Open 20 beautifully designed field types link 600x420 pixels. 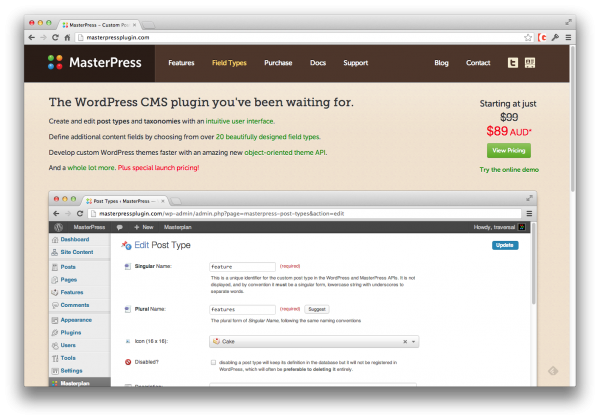coord(268,137)
